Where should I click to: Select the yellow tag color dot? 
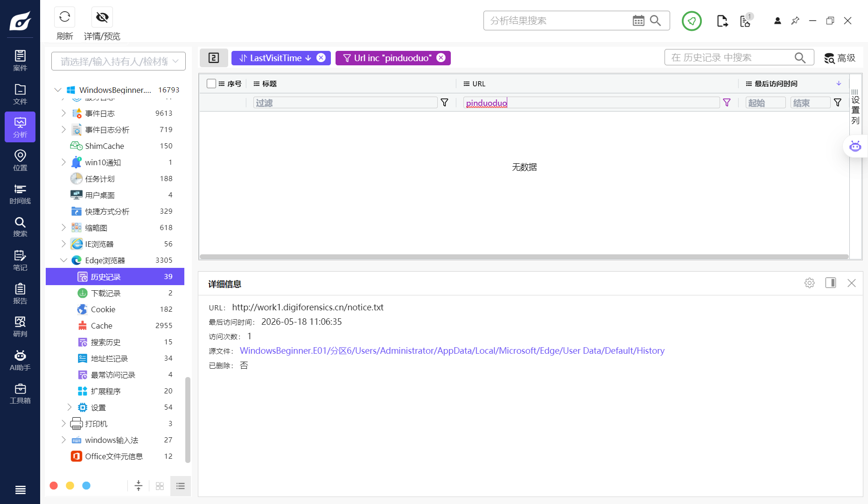pyautogui.click(x=70, y=486)
